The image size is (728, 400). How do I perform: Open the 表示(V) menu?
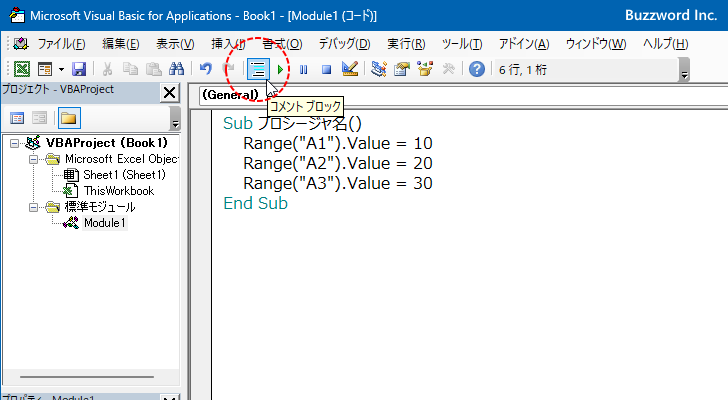click(x=175, y=44)
